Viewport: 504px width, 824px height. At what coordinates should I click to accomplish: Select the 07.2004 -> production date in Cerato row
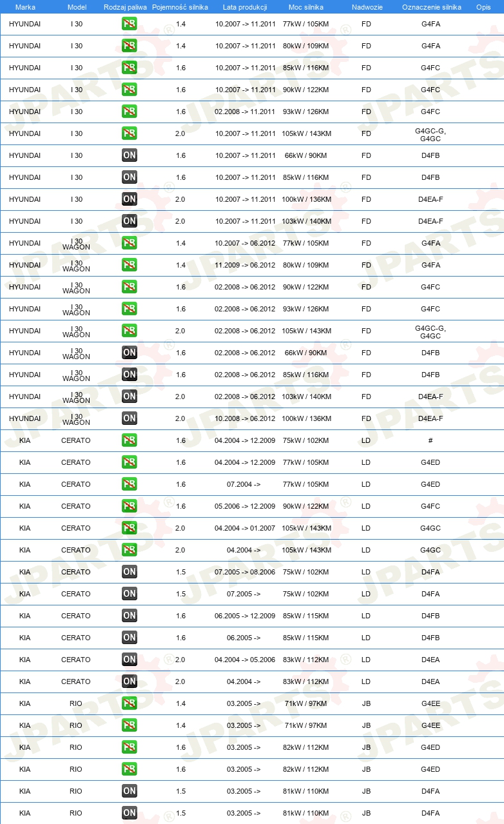pos(244,484)
